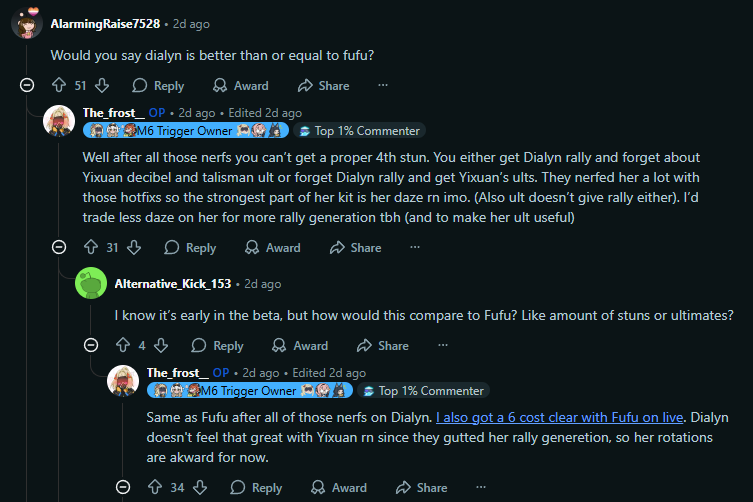The image size is (753, 502).
Task: Collapse AlarmingRaise7528's comment thread
Action: pyautogui.click(x=27, y=86)
